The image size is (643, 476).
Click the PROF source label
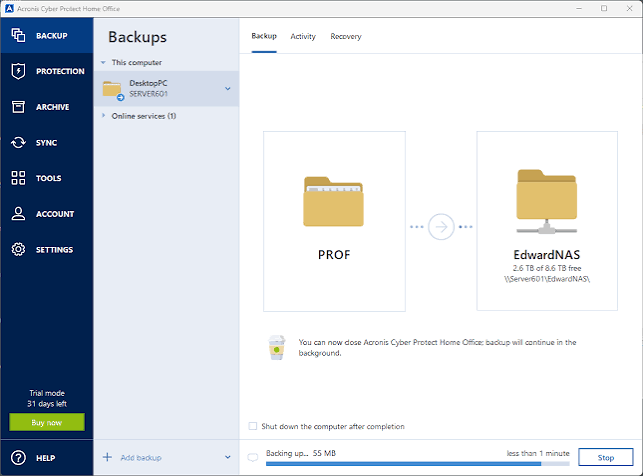tap(334, 255)
